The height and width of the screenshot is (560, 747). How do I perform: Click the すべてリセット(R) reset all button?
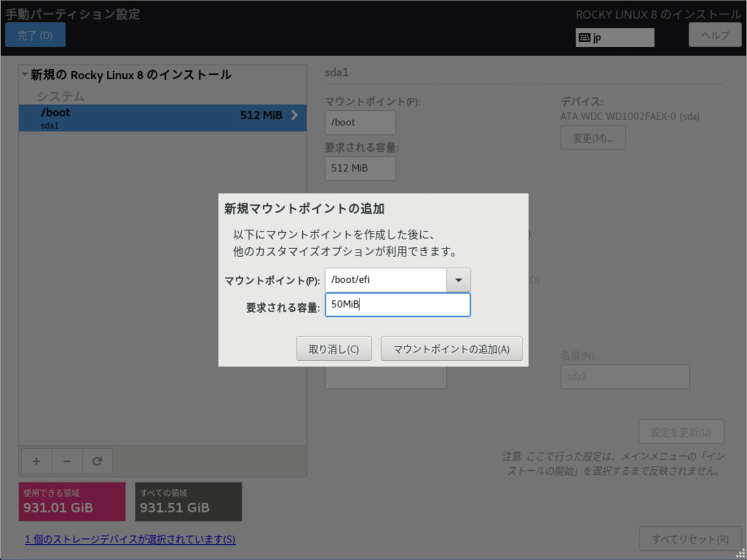tap(690, 540)
